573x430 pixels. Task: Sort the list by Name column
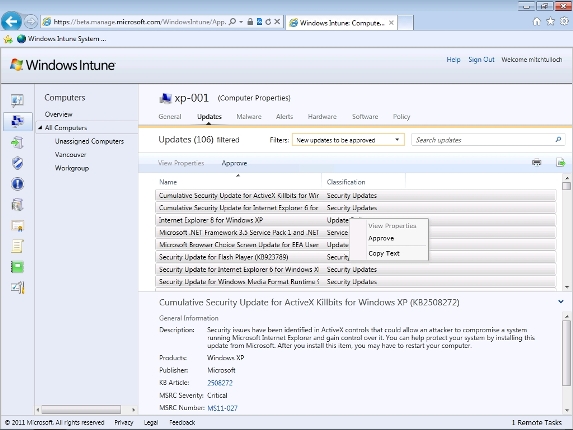[x=168, y=182]
